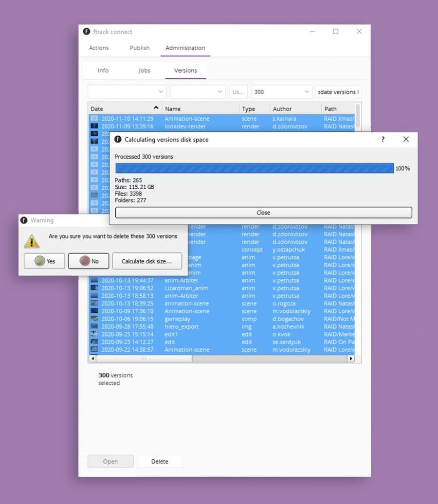
Task: Select the 2020-10-09 17:36:10 Animation-scene row
Action: pos(221,311)
